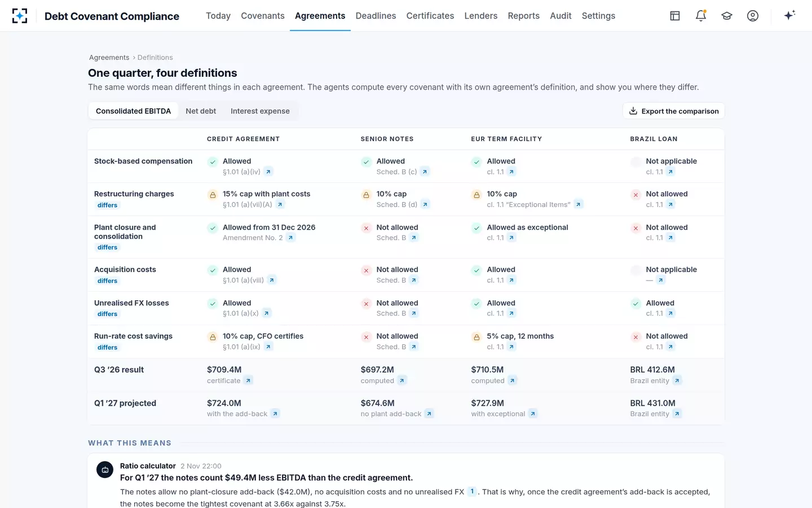Open the Today view

coord(218,16)
